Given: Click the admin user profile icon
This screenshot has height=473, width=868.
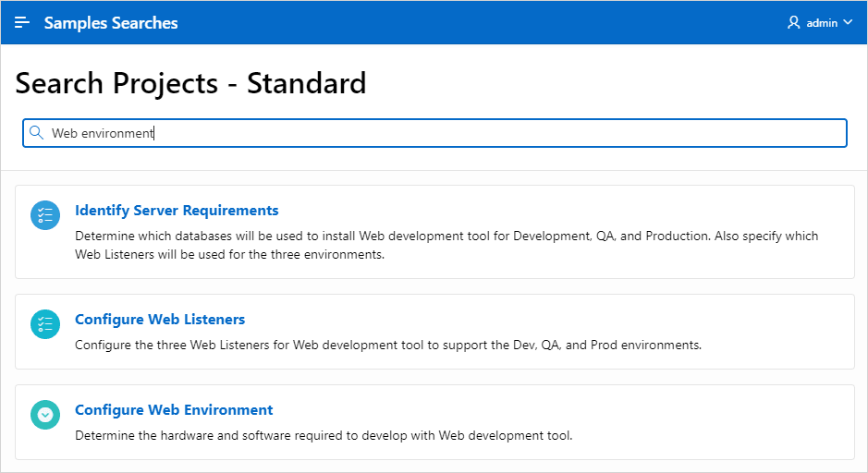Looking at the screenshot, I should pos(793,22).
